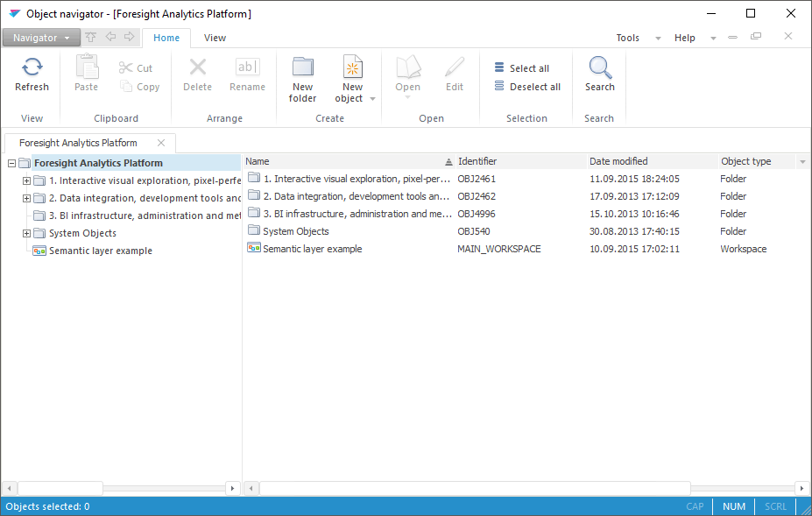Click the Edit pencil icon
The height and width of the screenshot is (516, 812).
(455, 67)
